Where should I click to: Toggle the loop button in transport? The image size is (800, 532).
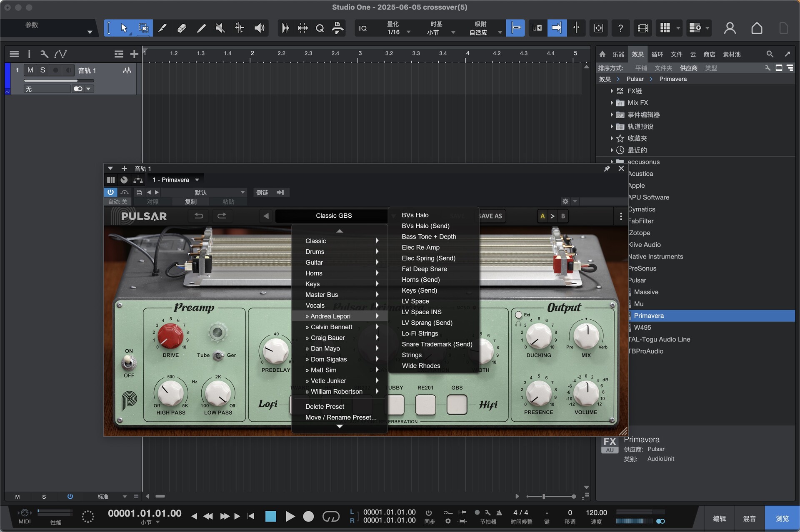[x=331, y=517]
